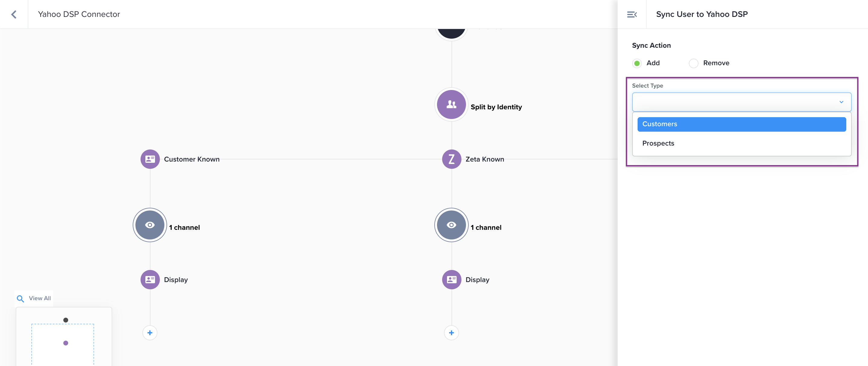This screenshot has height=366, width=868.
Task: Click the Zeta Known Z icon
Action: pyautogui.click(x=451, y=159)
